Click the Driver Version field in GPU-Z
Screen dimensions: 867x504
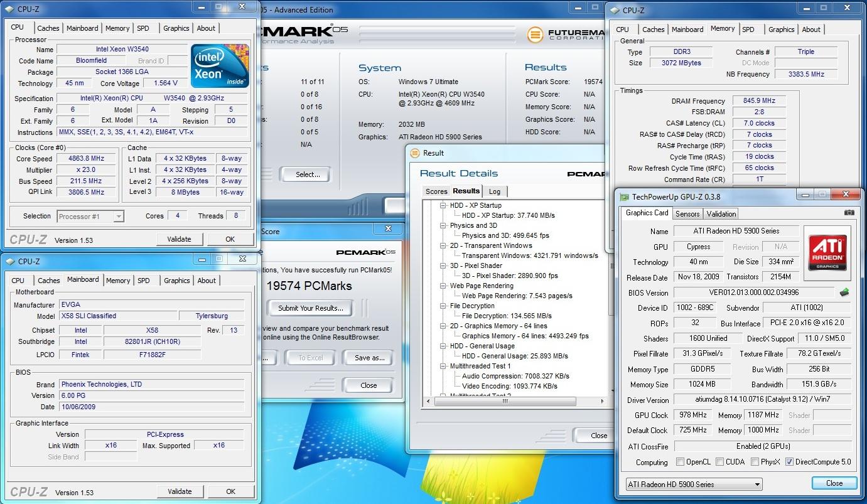762,400
